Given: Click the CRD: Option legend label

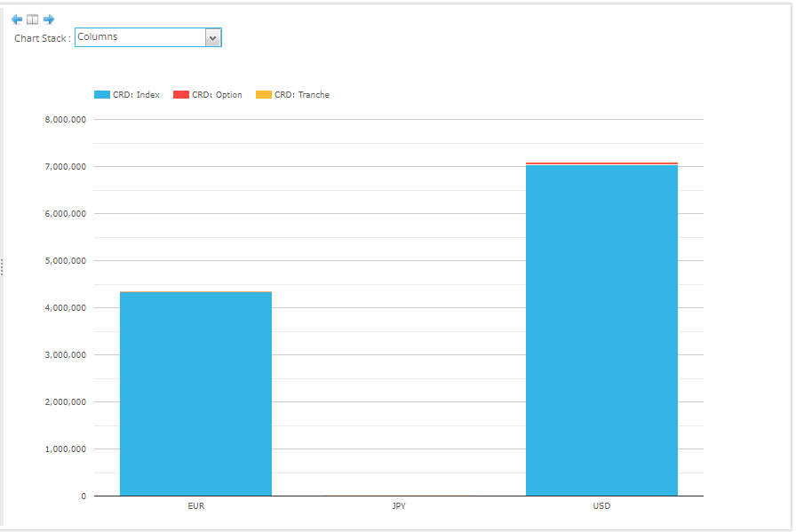Looking at the screenshot, I should coord(217,95).
